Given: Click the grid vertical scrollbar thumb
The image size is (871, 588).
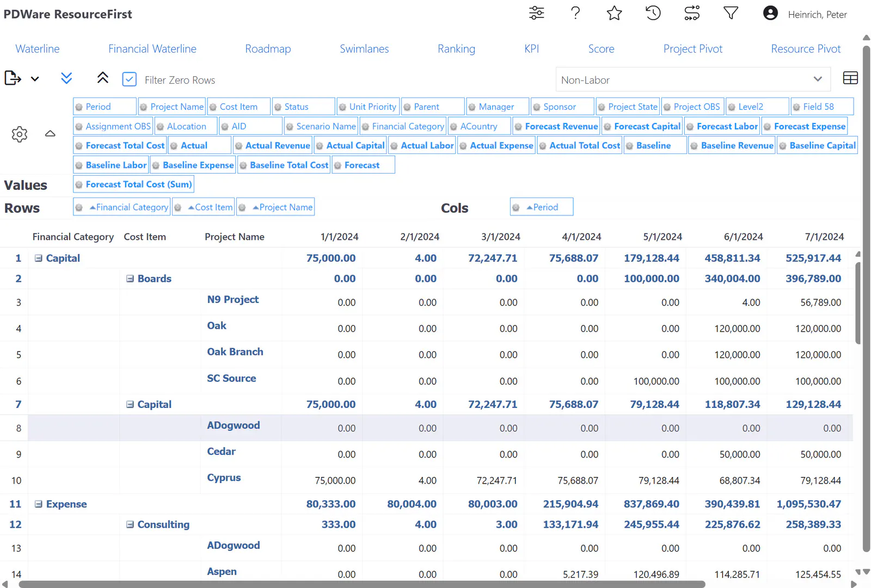Looking at the screenshot, I should pos(858,303).
